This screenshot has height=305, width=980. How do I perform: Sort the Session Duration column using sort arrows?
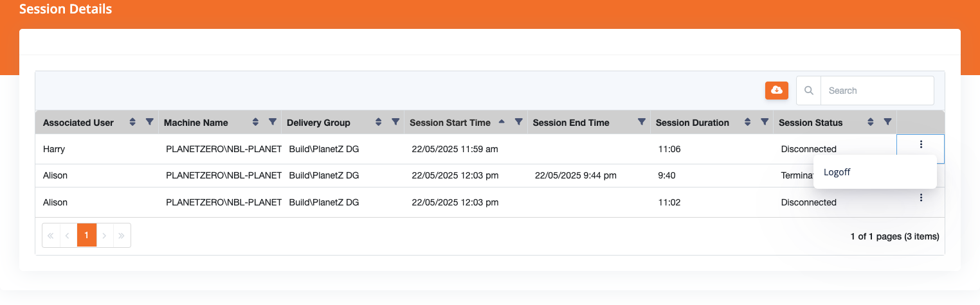point(748,122)
